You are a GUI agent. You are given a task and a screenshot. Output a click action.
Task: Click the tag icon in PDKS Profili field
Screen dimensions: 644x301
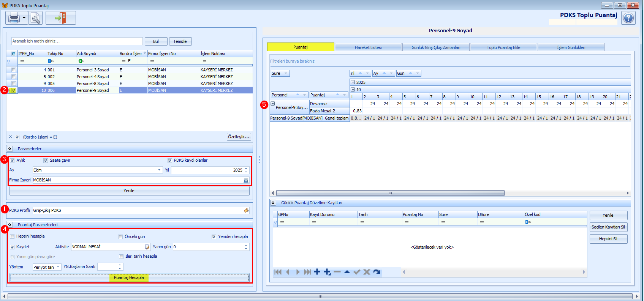[x=246, y=211]
